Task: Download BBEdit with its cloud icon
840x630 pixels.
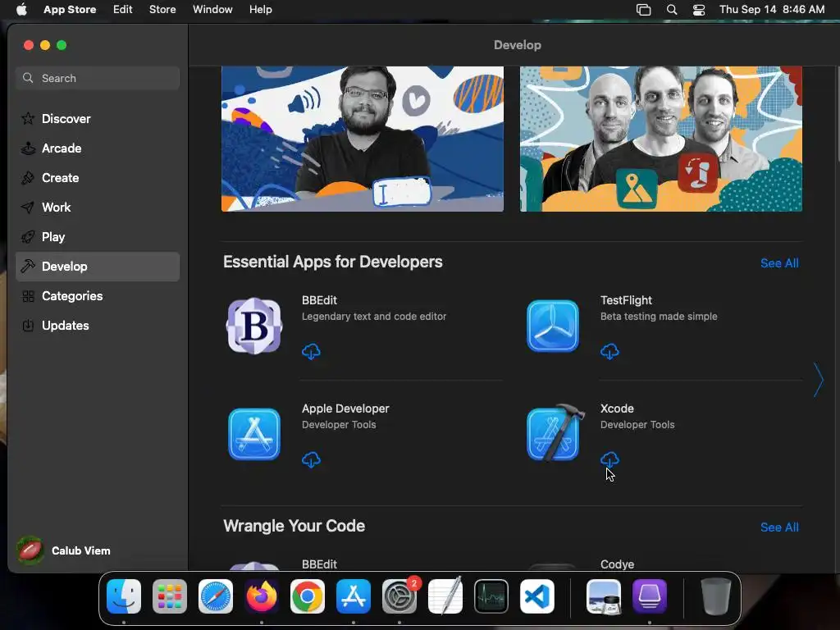Action: click(x=311, y=351)
